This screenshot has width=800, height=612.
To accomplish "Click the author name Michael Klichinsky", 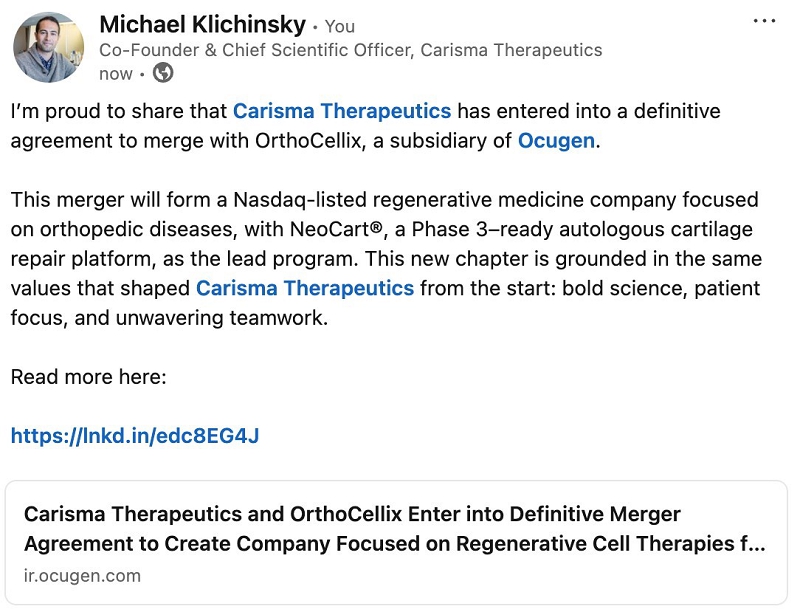I will (202, 24).
